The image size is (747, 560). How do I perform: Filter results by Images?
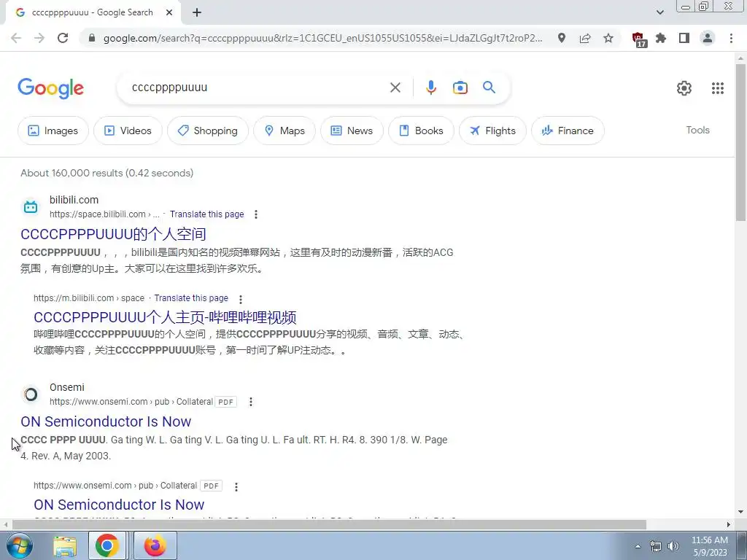click(53, 131)
